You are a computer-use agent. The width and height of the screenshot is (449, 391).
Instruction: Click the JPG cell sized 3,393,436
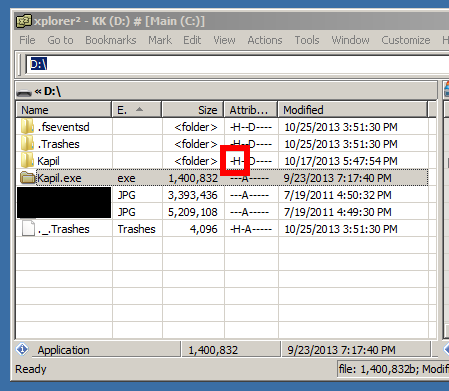point(126,195)
